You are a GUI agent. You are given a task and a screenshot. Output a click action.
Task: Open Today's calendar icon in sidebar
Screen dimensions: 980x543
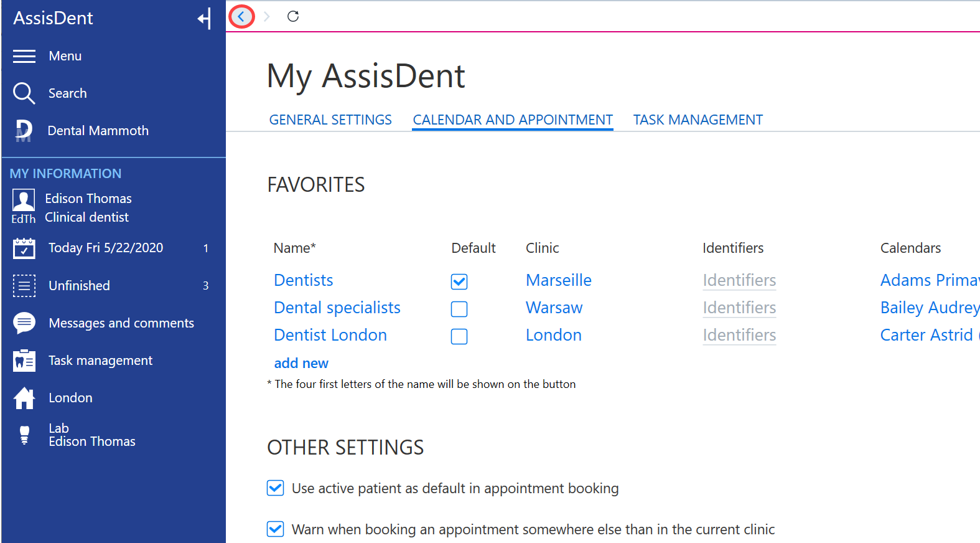click(x=24, y=248)
